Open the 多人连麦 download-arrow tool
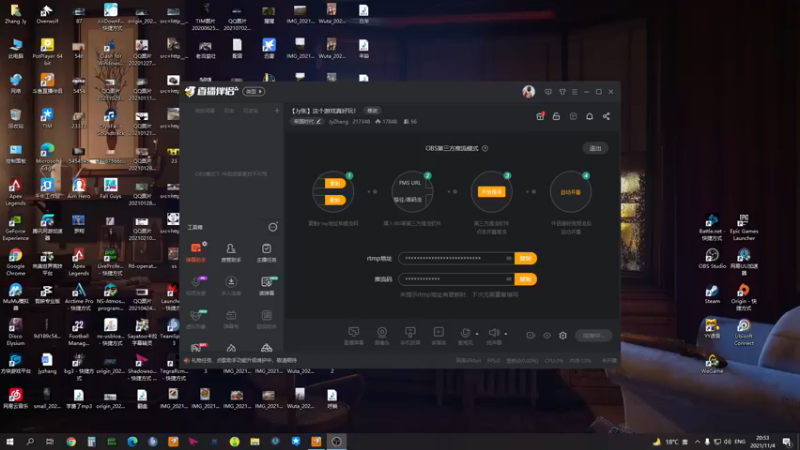800x450 pixels. pos(231,285)
